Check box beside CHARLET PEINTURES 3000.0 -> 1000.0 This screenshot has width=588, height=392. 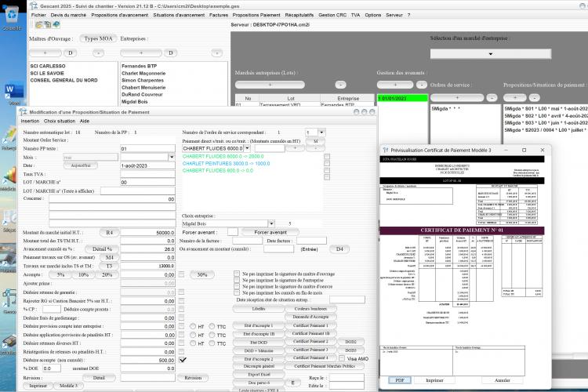pos(327,163)
